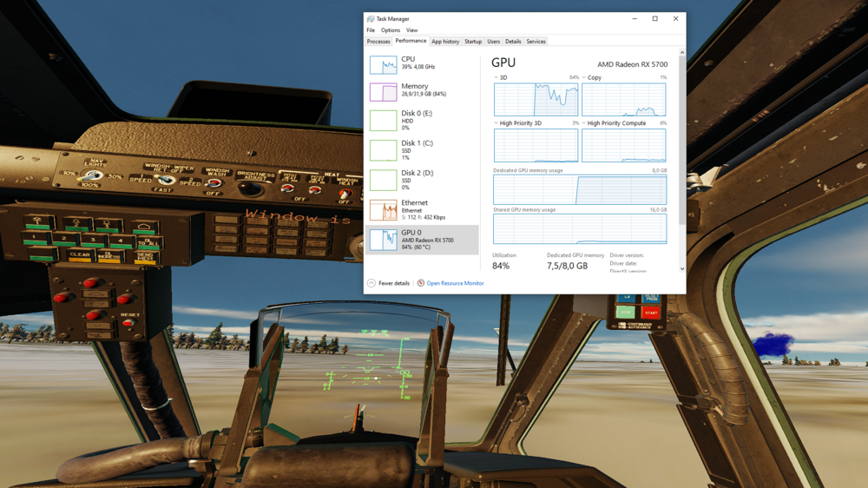Image resolution: width=868 pixels, height=488 pixels.
Task: Click the Fewer details chevron icon
Action: point(372,283)
